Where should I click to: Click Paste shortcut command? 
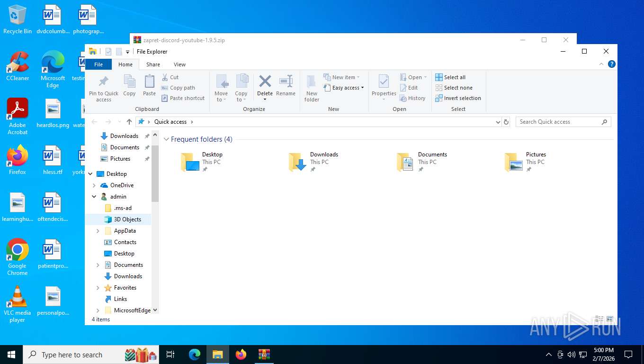pos(183,98)
